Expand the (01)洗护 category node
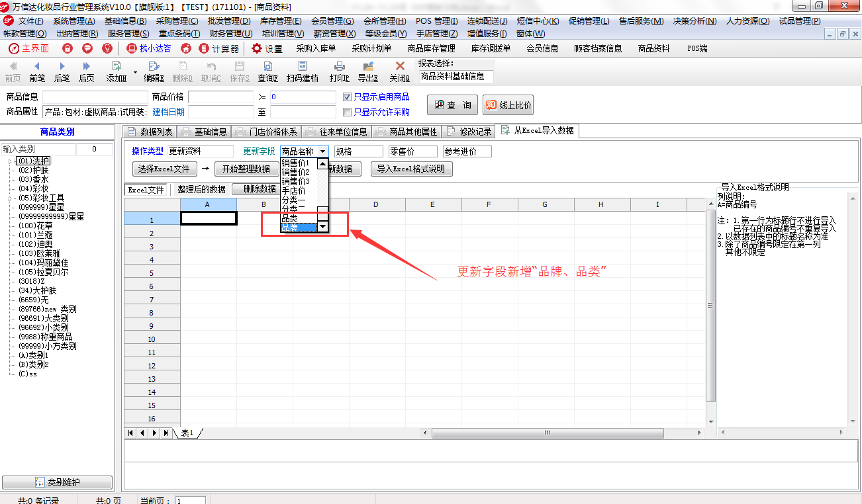The width and height of the screenshot is (862, 504). [x=10, y=161]
